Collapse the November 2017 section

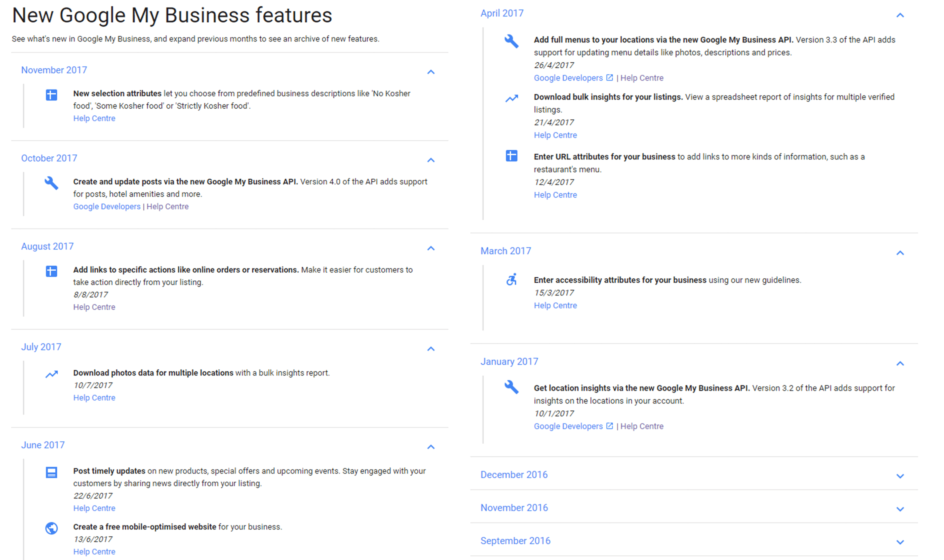tap(431, 72)
